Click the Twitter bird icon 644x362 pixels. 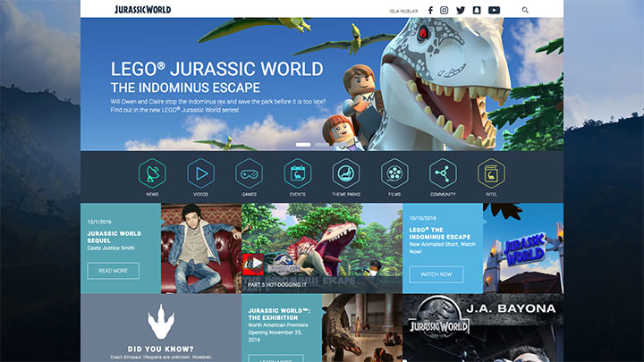pos(461,10)
